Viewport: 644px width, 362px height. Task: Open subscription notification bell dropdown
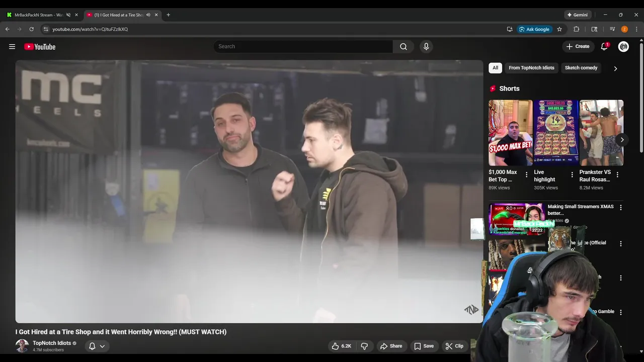click(x=97, y=346)
